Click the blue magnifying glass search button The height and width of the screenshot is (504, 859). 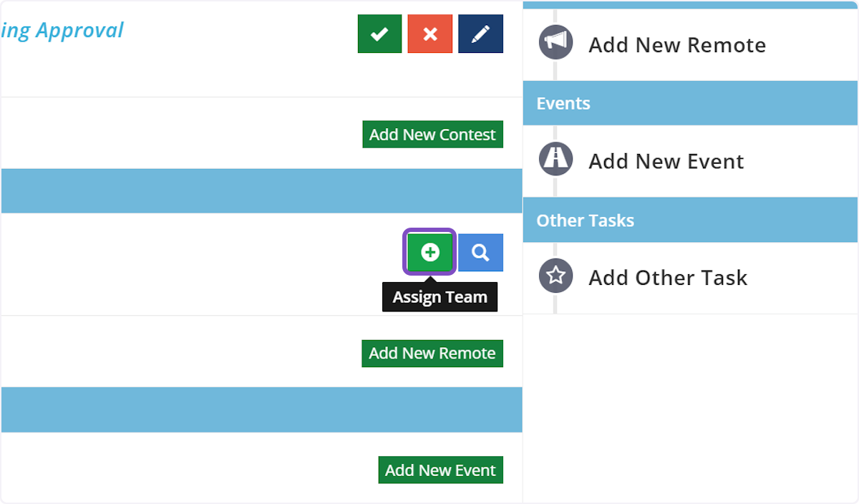click(x=480, y=252)
